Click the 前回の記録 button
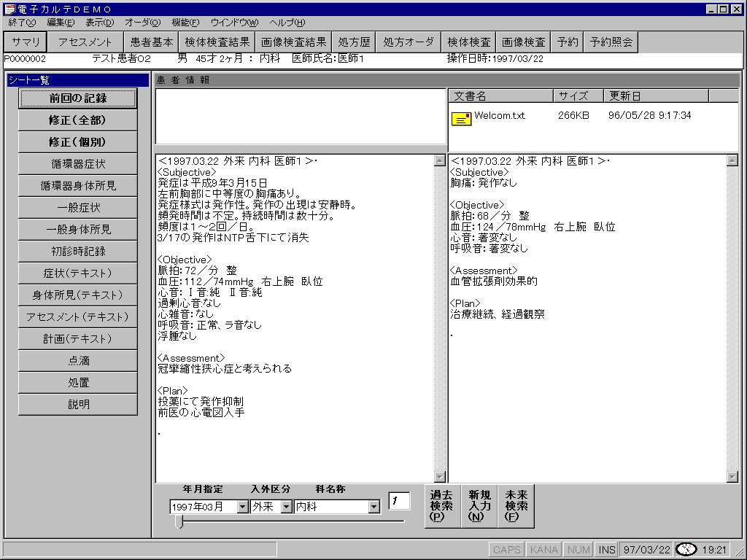 (x=77, y=98)
